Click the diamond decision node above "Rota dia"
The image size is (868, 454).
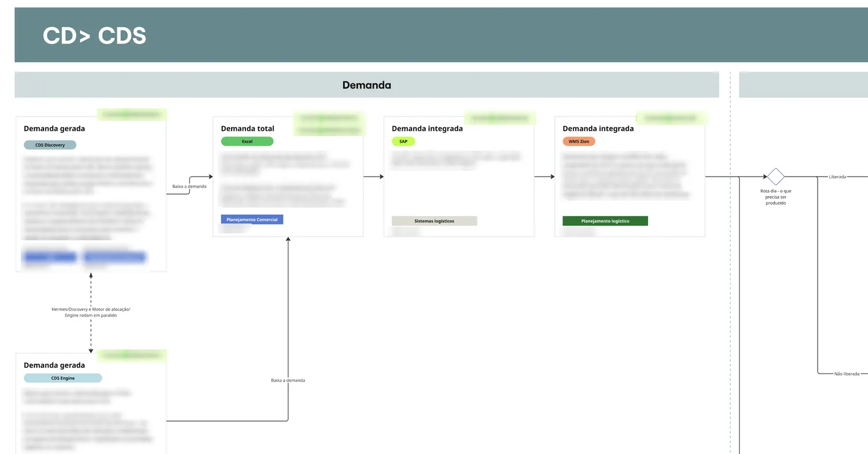(775, 177)
